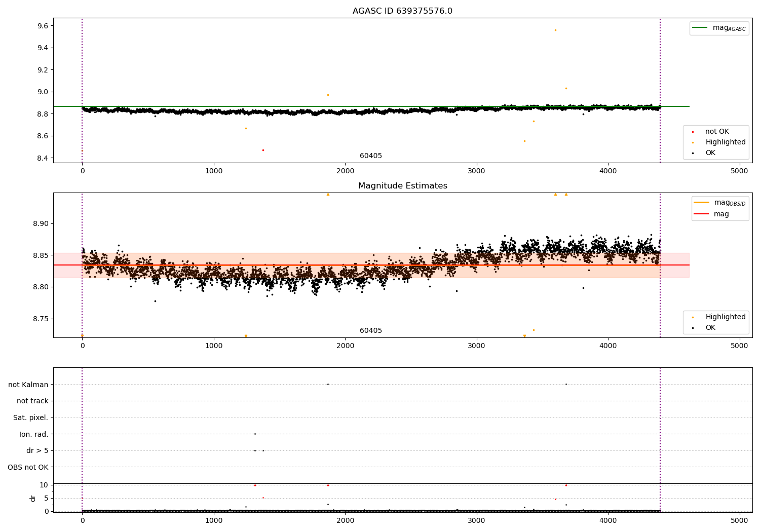Click the highest orange outlier point near 9.6

555,30
